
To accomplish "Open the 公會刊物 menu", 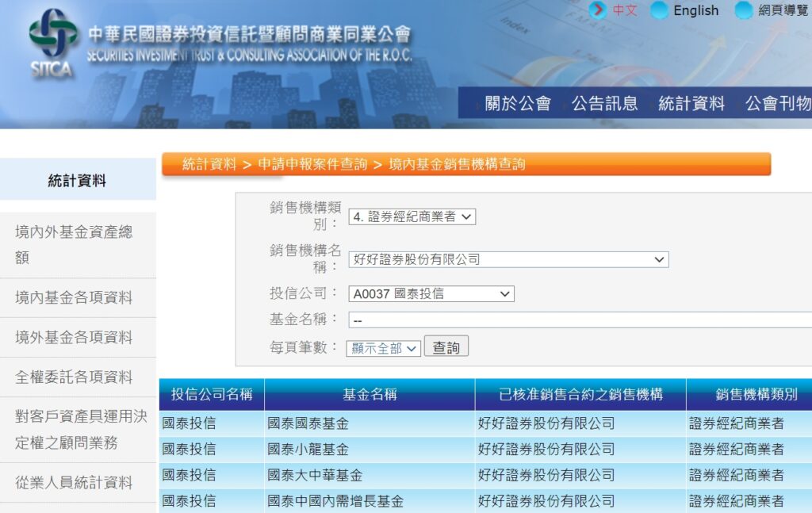I will (x=778, y=104).
